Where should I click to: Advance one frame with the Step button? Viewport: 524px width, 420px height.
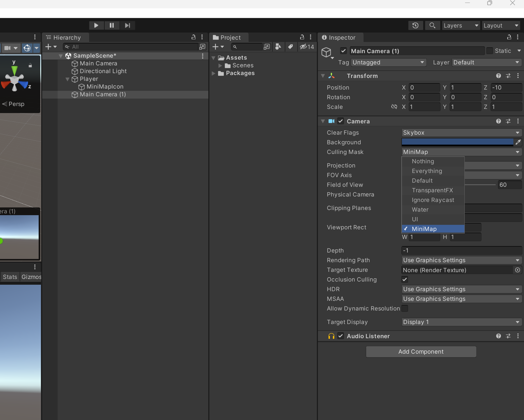[128, 25]
